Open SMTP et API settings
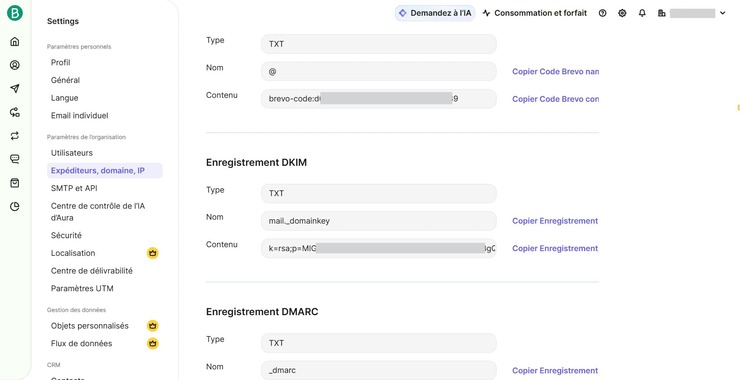The width and height of the screenshot is (740, 380). 74,188
